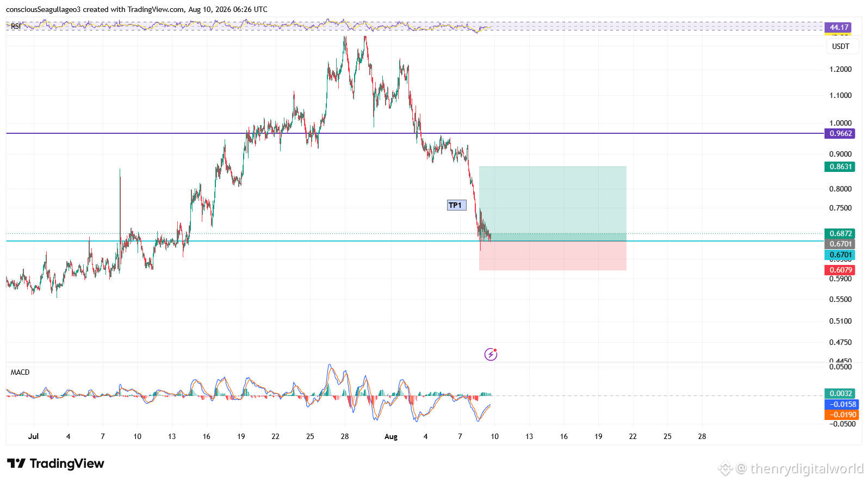Click the cyan 0.6701 price tag
The image size is (868, 482).
tap(840, 255)
